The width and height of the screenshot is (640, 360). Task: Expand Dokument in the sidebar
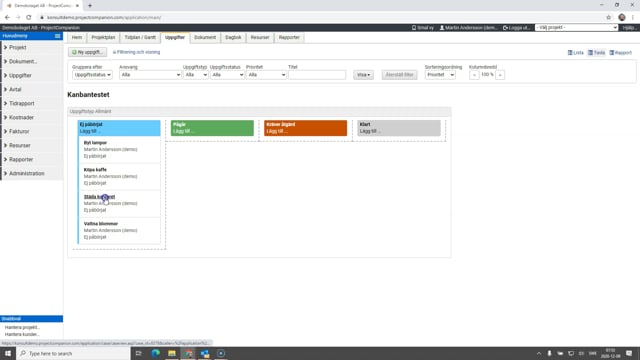pos(31,61)
